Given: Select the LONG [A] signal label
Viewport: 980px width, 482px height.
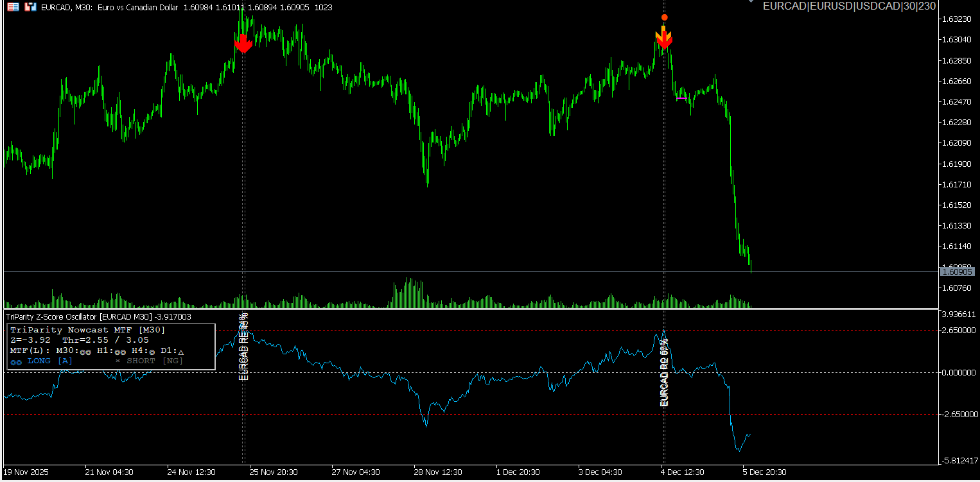Looking at the screenshot, I should [x=49, y=361].
